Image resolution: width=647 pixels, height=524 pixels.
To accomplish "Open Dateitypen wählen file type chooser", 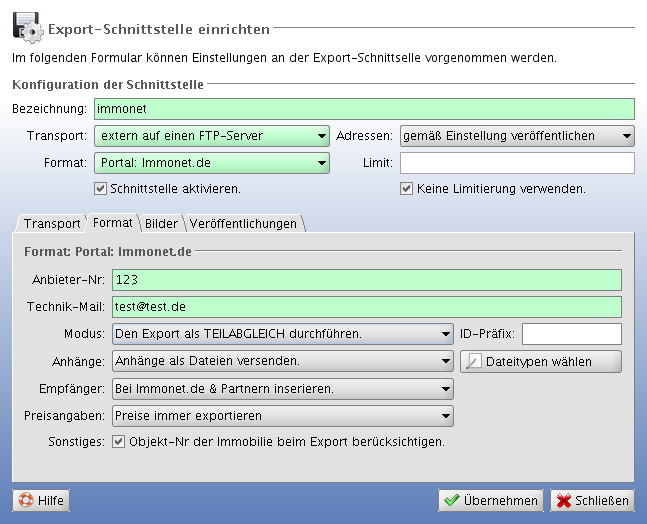I will 540,361.
